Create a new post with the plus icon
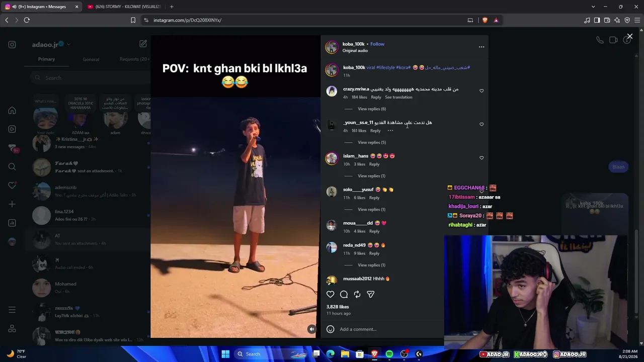Viewport: 644px width, 362px height. click(12, 204)
